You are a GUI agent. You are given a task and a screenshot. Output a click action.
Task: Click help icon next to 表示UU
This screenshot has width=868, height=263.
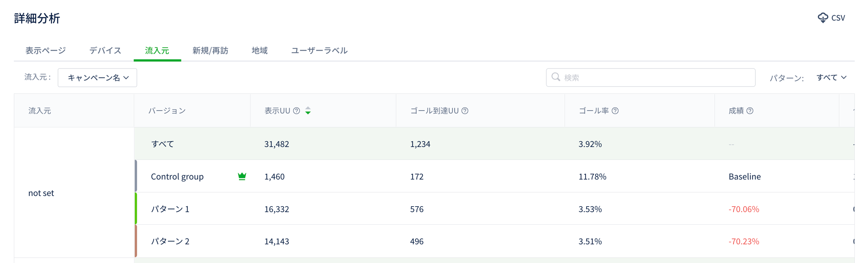[x=296, y=111]
